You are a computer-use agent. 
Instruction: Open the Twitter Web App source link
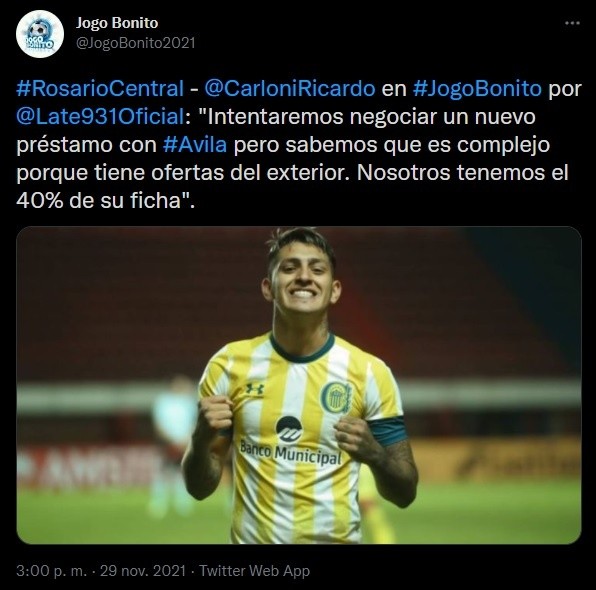[x=255, y=571]
